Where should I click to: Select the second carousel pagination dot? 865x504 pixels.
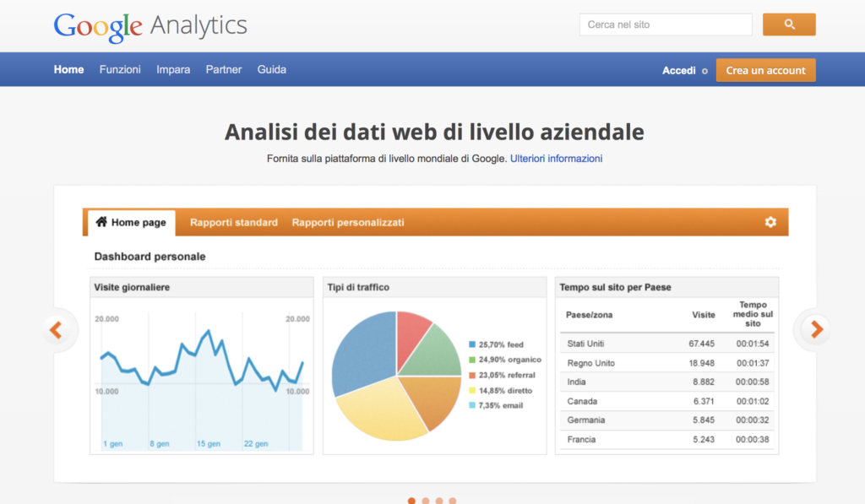tap(426, 501)
